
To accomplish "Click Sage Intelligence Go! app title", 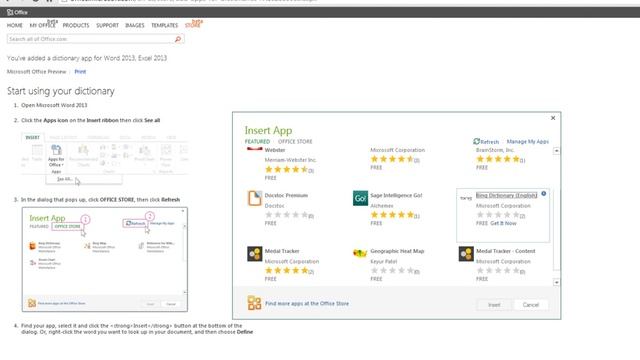I will pyautogui.click(x=396, y=196).
